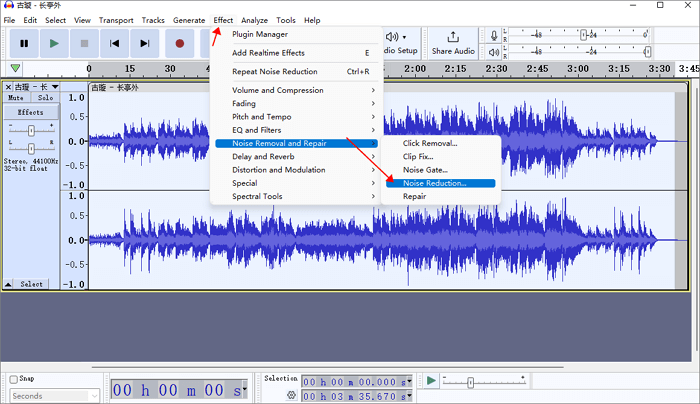Screen dimensions: 700x404
Task: Click the track Effects button
Action: coord(31,113)
